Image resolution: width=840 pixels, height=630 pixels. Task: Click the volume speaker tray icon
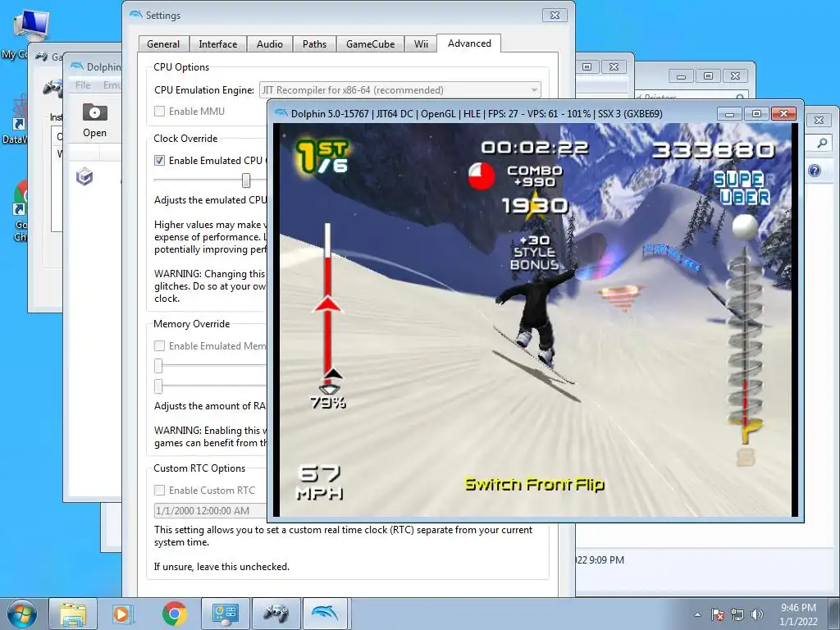click(757, 614)
